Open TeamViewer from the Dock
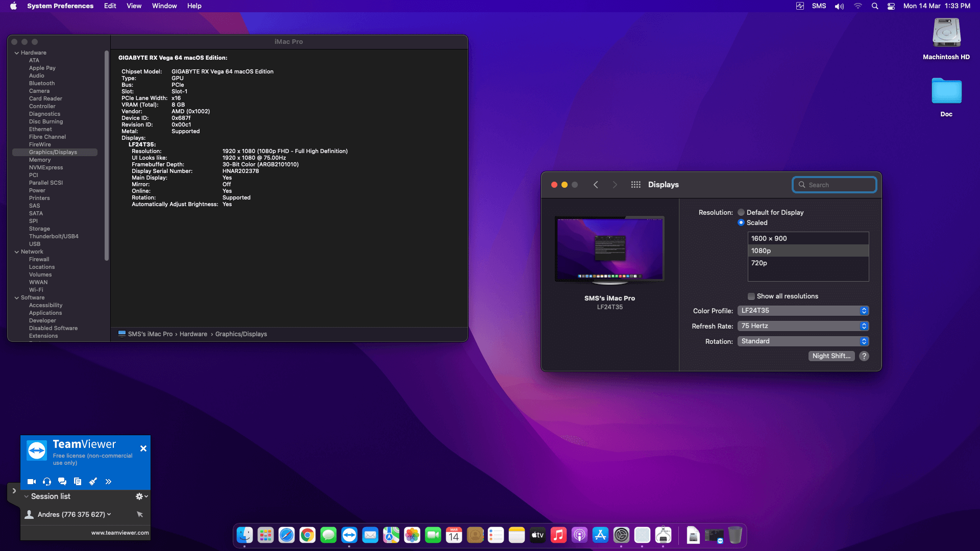The image size is (980, 551). click(x=349, y=535)
